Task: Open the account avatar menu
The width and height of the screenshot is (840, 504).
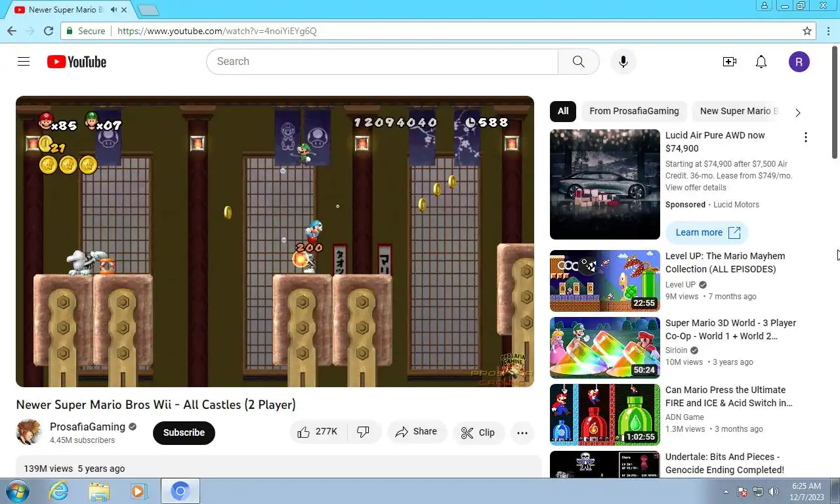Action: coord(799,62)
